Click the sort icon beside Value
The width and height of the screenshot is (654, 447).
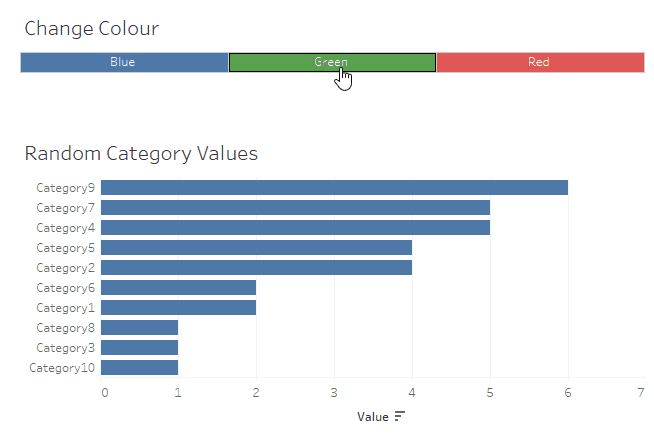coord(400,416)
